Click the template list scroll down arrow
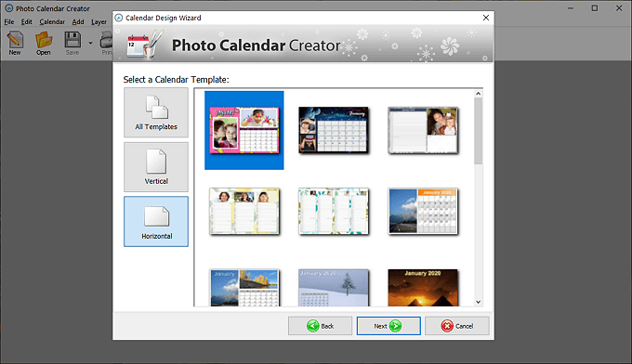 478,302
